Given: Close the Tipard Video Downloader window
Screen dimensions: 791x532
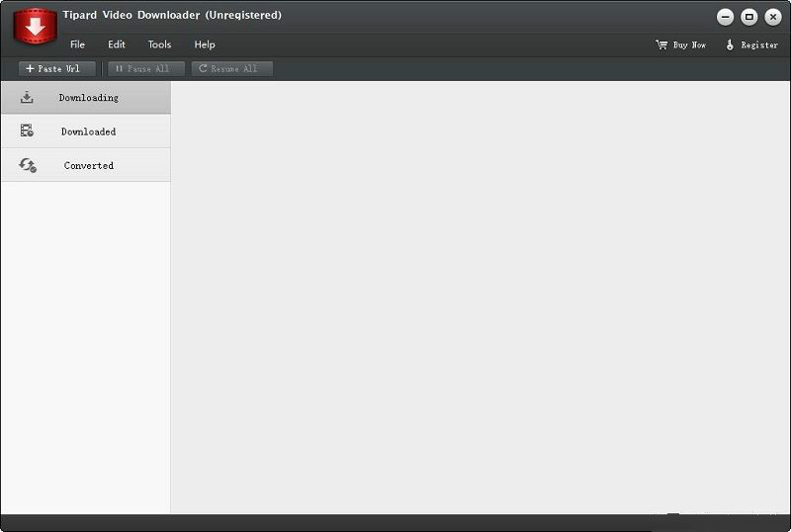Looking at the screenshot, I should click(x=773, y=17).
